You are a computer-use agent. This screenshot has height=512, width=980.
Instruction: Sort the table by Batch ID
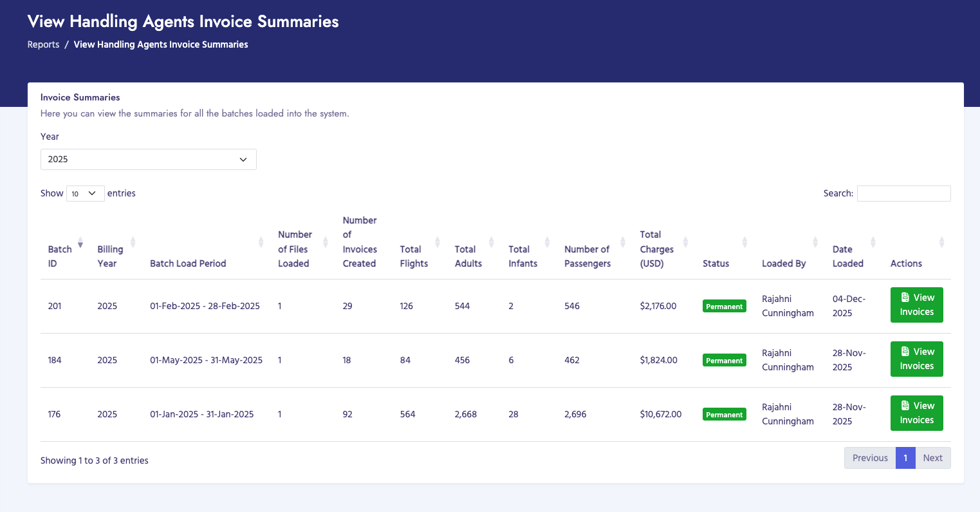coord(80,243)
